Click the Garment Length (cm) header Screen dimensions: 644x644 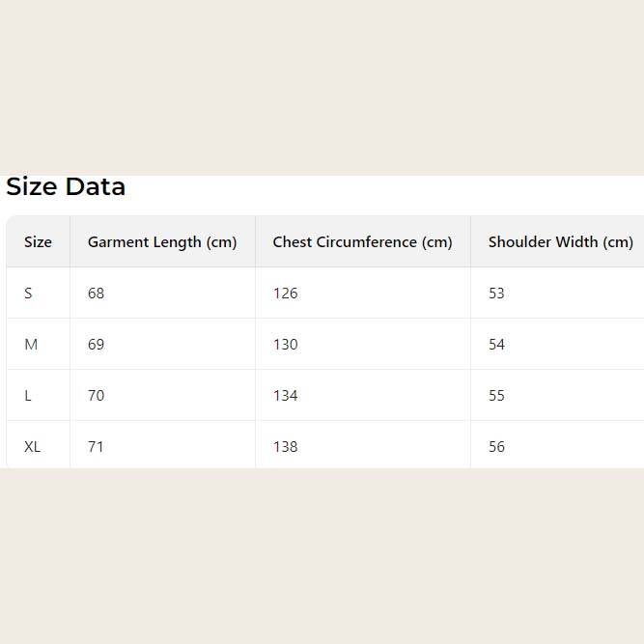(x=162, y=242)
